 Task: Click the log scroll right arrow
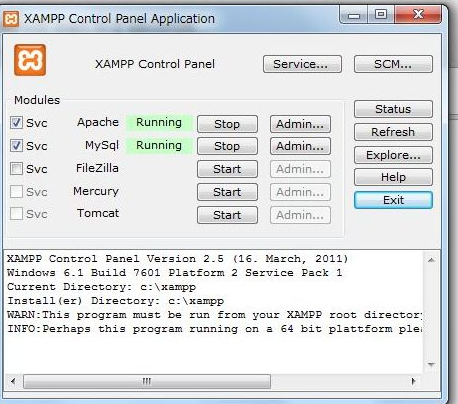pyautogui.click(x=413, y=381)
